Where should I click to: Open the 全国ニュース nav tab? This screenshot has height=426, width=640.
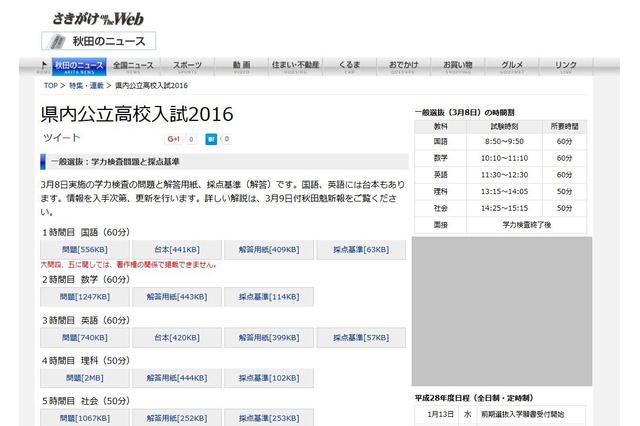point(133,67)
